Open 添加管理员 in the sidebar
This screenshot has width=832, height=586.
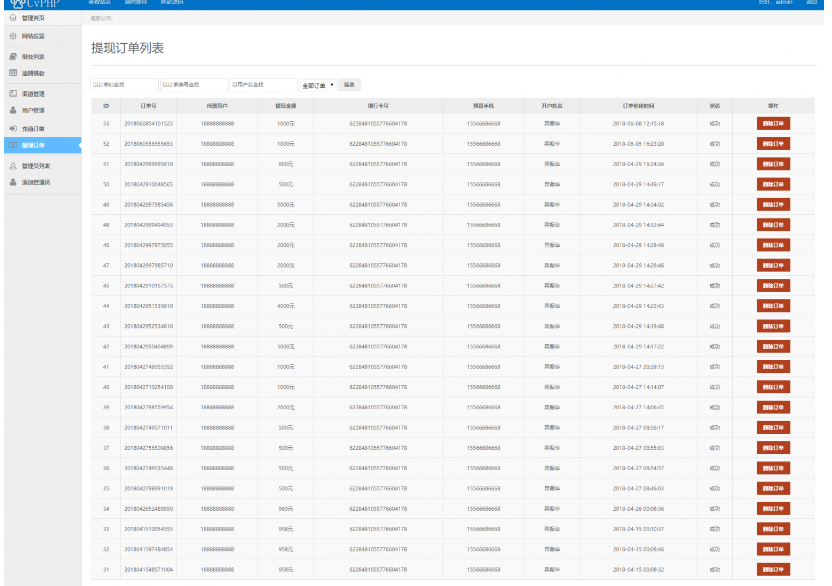pyautogui.click(x=15, y=181)
